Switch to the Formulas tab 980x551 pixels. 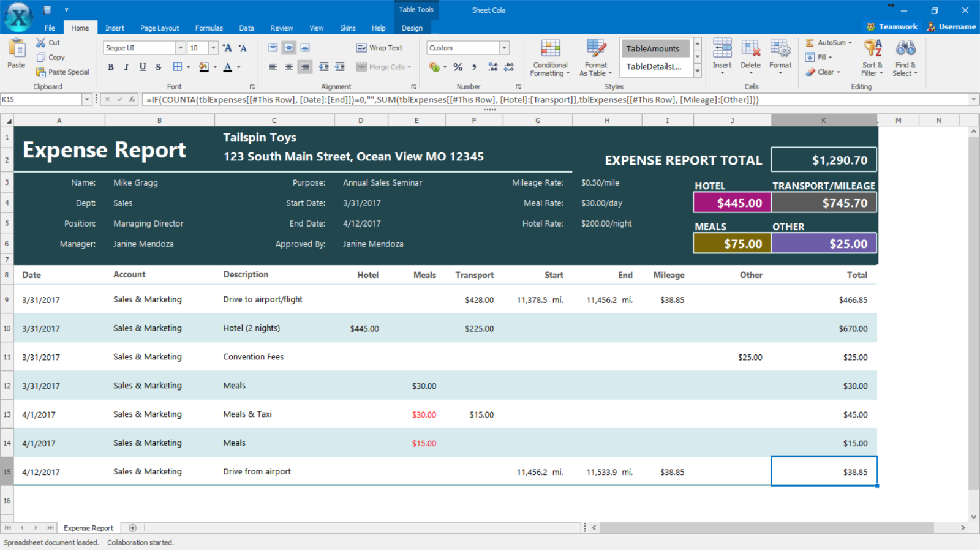click(x=209, y=28)
